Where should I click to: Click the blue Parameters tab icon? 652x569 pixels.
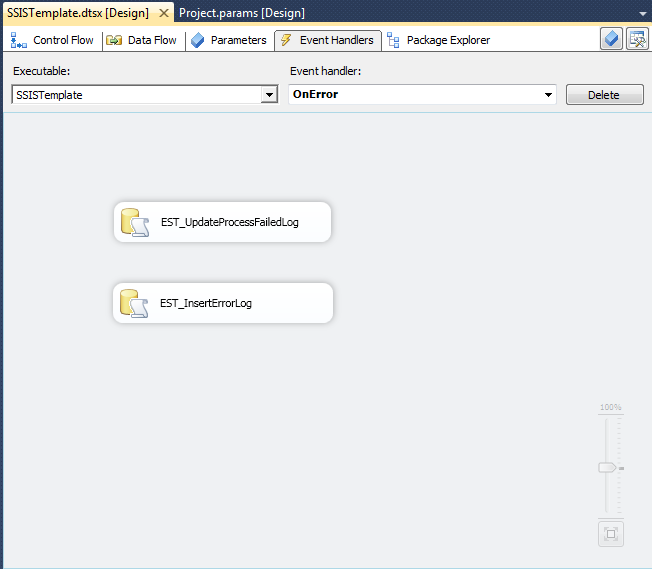click(198, 40)
